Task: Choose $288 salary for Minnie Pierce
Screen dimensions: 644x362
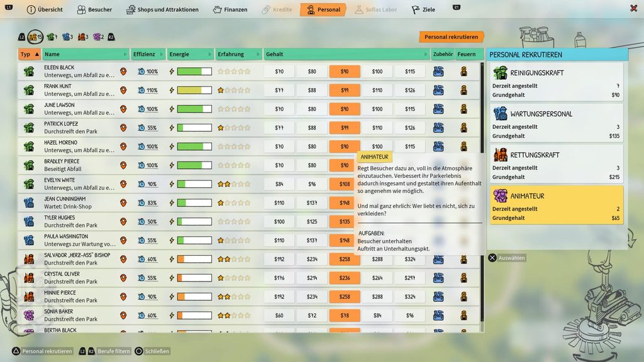Action: [x=377, y=297]
